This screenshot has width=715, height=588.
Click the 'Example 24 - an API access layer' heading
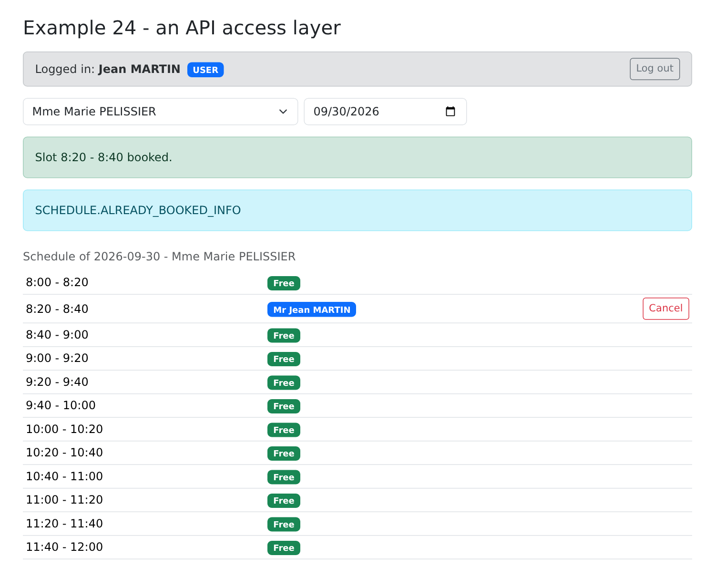pyautogui.click(x=182, y=28)
